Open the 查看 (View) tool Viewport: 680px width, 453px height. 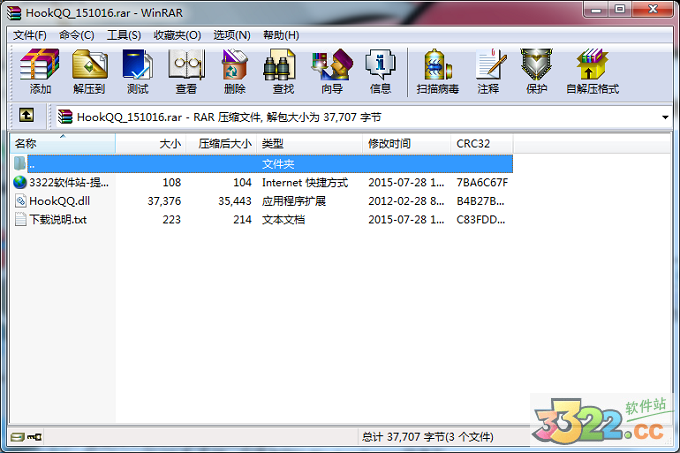[186, 70]
